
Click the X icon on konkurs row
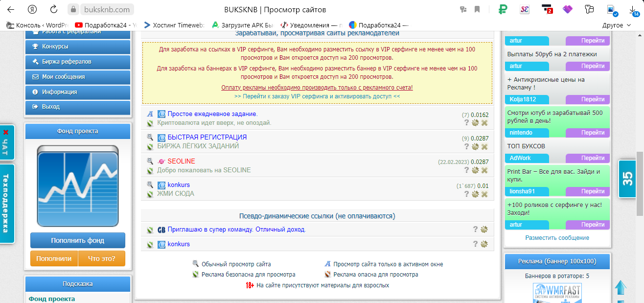pyautogui.click(x=484, y=194)
